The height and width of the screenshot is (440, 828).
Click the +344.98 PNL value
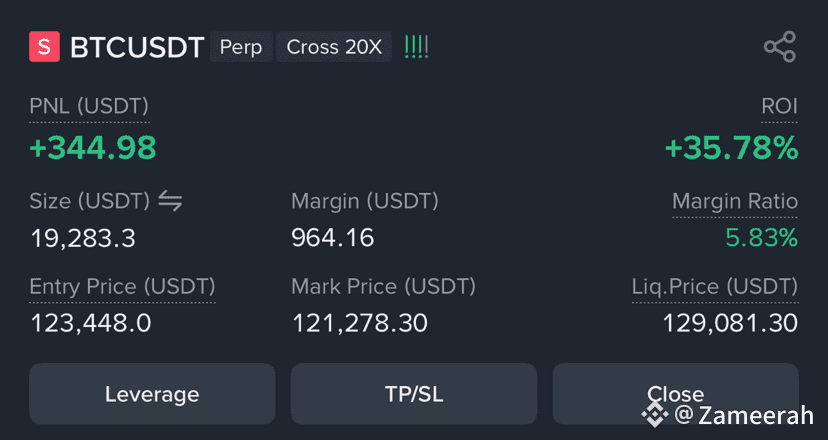(x=93, y=148)
